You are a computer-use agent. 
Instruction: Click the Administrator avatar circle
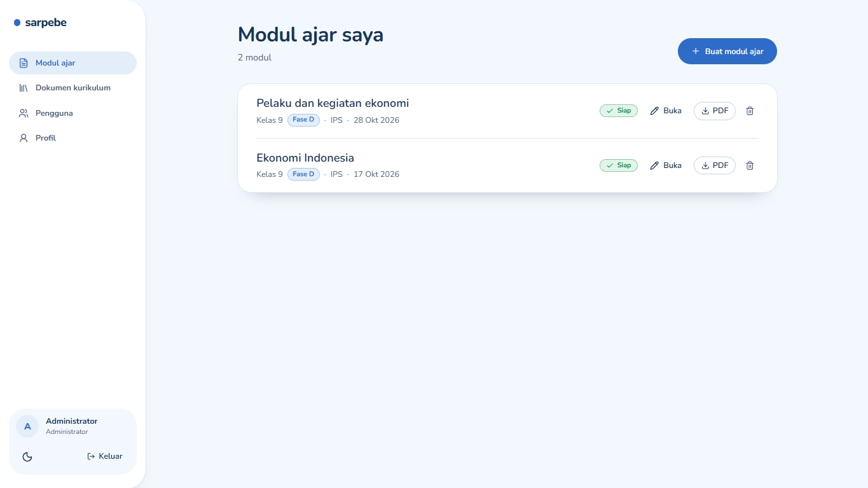pos(27,426)
